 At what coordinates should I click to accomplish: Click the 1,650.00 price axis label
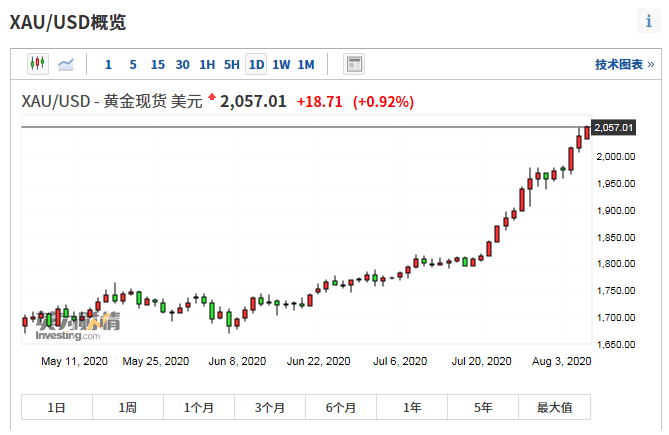click(616, 344)
